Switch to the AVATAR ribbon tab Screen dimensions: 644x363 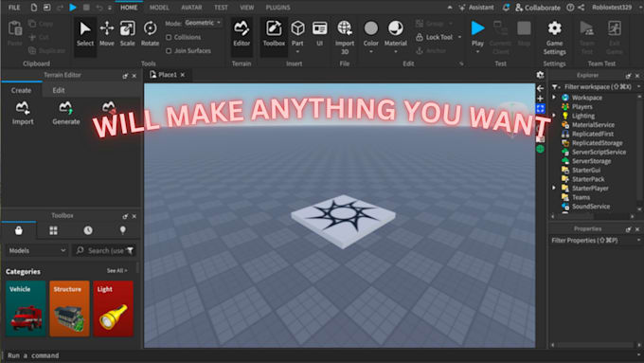point(191,8)
